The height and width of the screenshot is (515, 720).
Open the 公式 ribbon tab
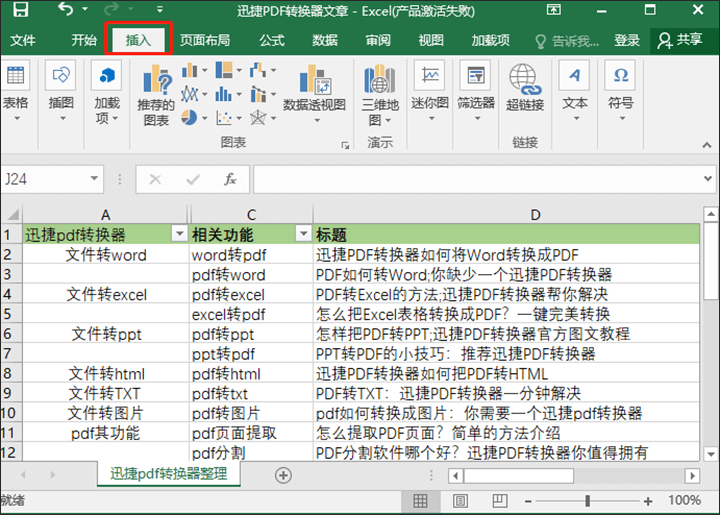click(272, 40)
